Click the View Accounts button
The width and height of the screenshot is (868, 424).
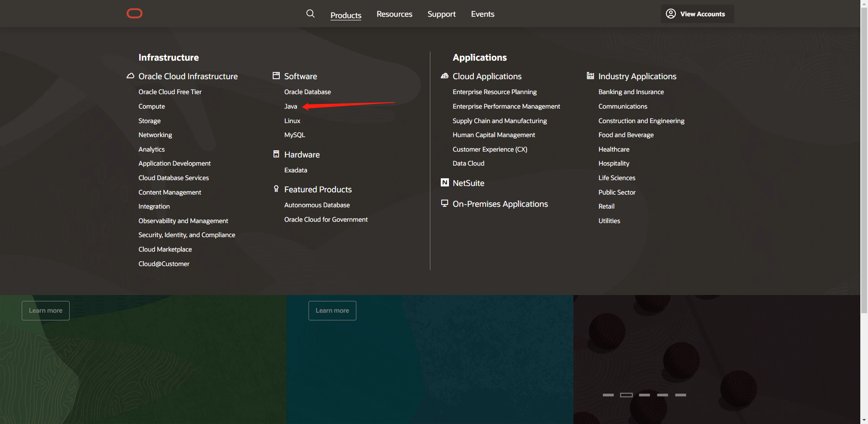coord(698,14)
